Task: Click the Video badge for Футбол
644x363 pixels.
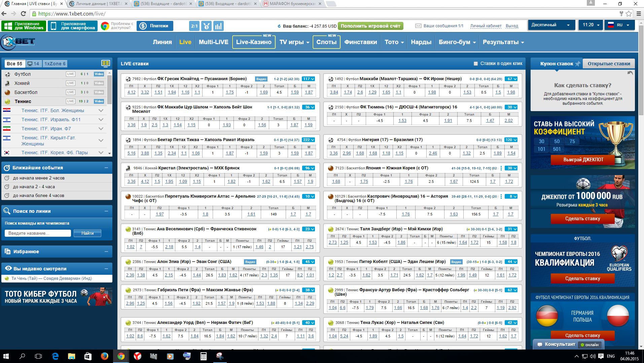Action: [99, 74]
